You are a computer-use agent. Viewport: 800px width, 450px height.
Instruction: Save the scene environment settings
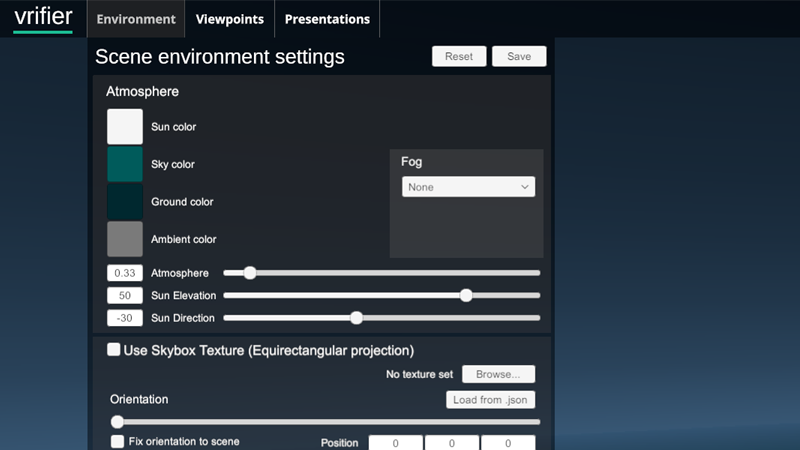pos(519,56)
